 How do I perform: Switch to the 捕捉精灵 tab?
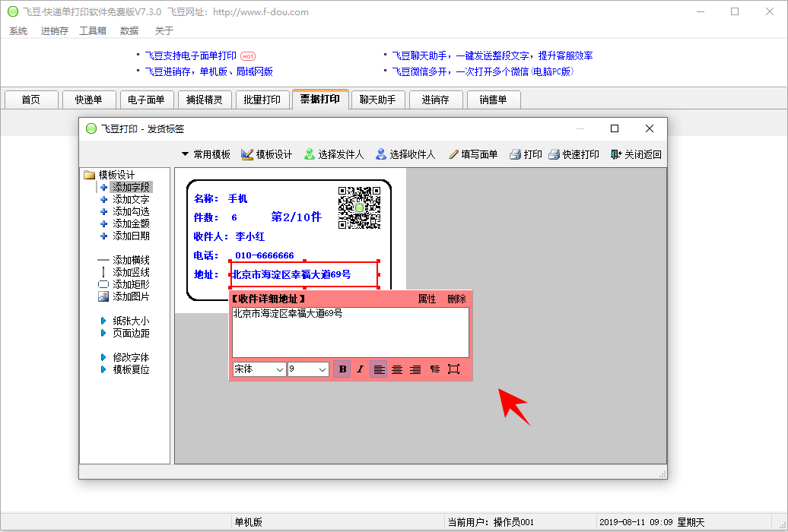[205, 100]
